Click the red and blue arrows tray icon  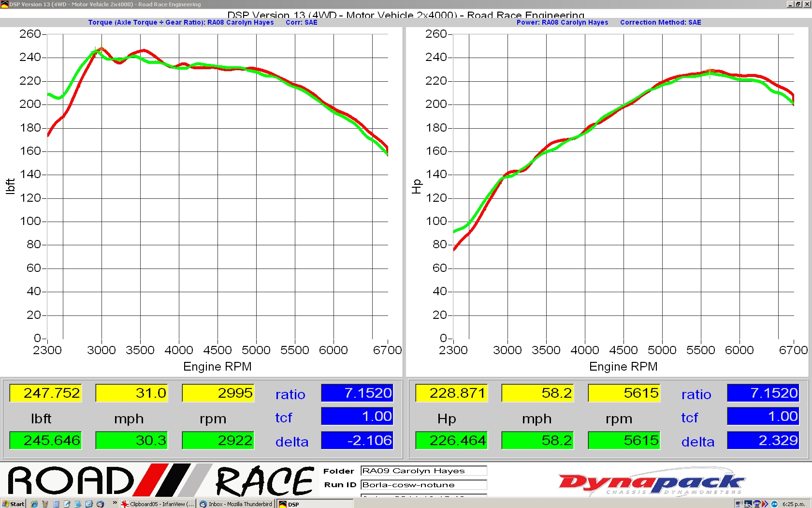[765, 504]
